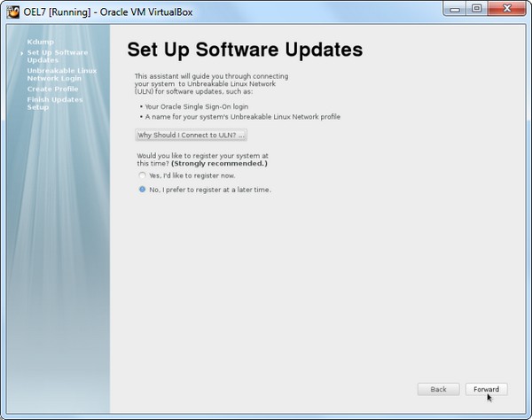532x420 pixels.
Task: Click the current-step arrow marker in sidebar
Action: tap(21, 52)
